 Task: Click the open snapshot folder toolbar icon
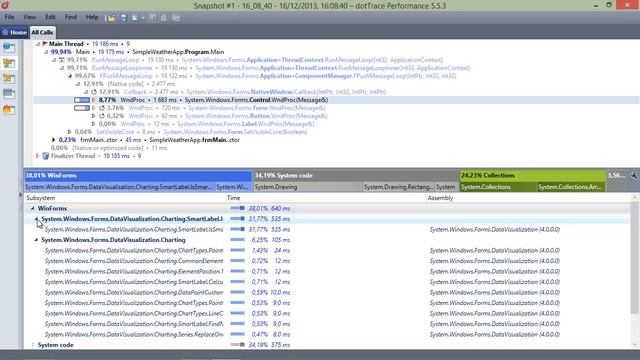pos(111,18)
